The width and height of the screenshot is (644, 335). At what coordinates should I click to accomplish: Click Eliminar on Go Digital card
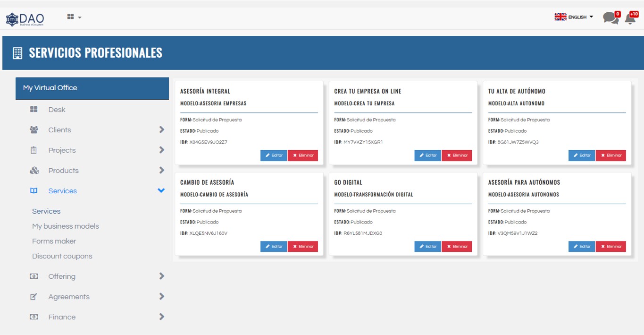click(457, 247)
